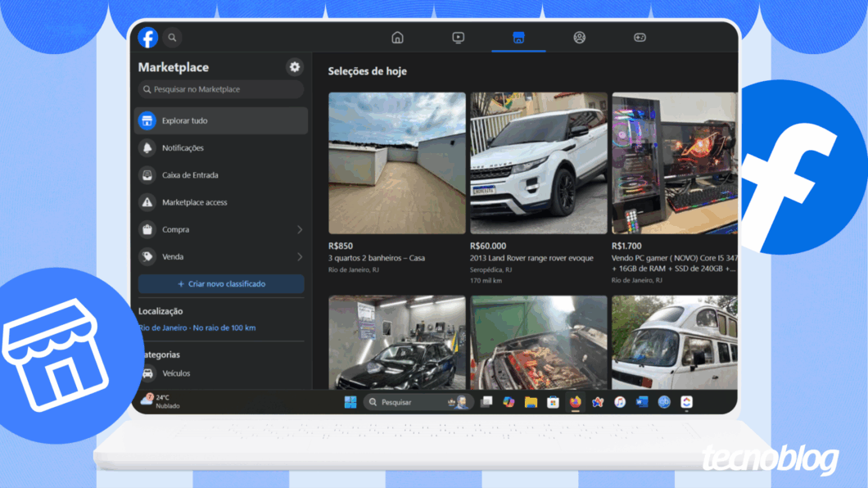Select Explorar tudo in the sidebar
The width and height of the screenshot is (868, 488).
[221, 120]
